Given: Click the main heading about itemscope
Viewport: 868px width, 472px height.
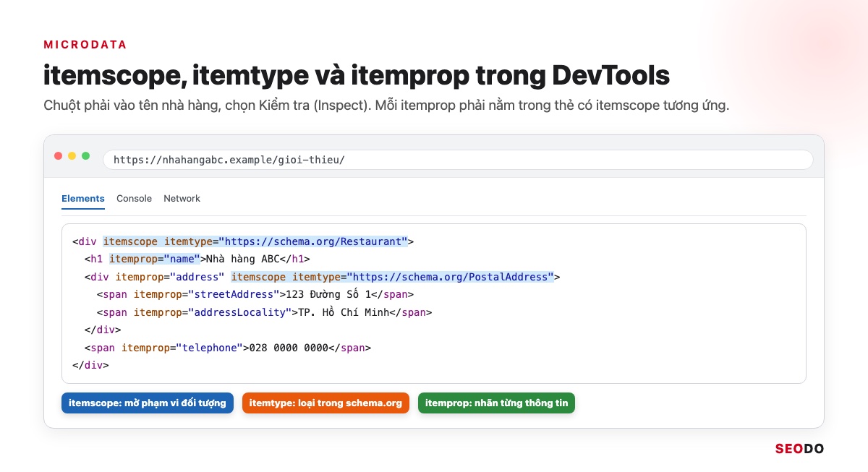Looking at the screenshot, I should (x=357, y=76).
